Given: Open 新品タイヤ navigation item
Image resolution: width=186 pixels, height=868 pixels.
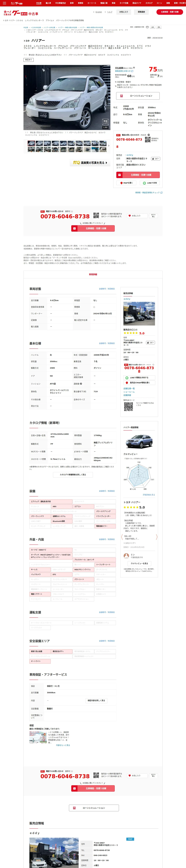Looking at the screenshot, I should [x=137, y=3].
